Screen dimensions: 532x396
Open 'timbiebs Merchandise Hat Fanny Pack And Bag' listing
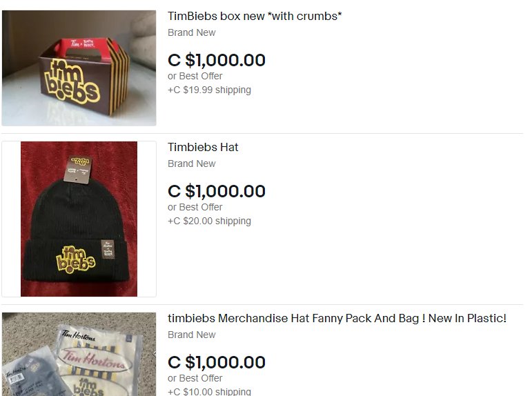337,318
